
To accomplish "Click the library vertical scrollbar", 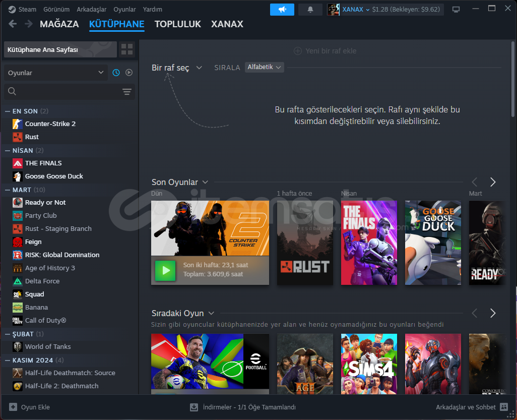I will click(512, 79).
